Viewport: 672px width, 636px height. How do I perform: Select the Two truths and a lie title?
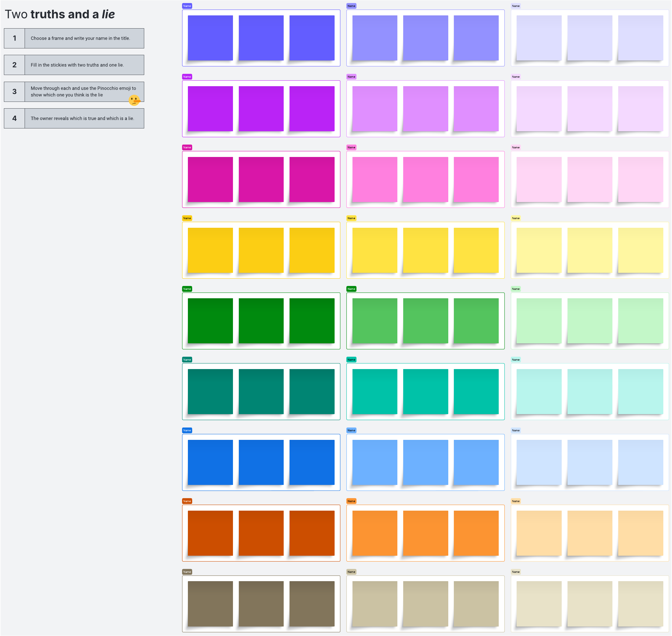click(x=60, y=14)
